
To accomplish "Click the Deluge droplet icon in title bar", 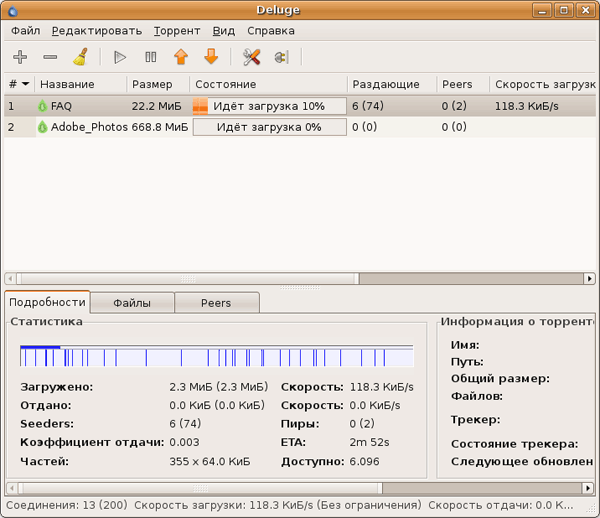I will point(13,10).
